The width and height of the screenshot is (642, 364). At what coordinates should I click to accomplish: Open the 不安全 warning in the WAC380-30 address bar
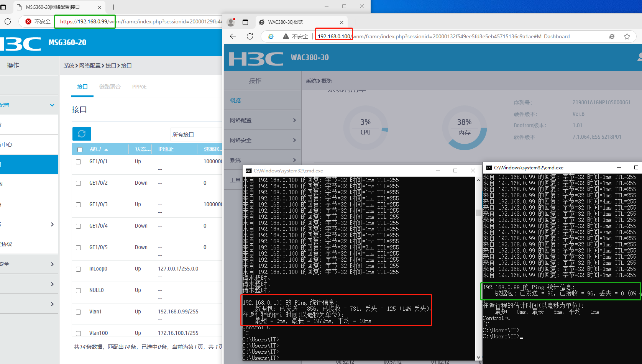tap(296, 36)
